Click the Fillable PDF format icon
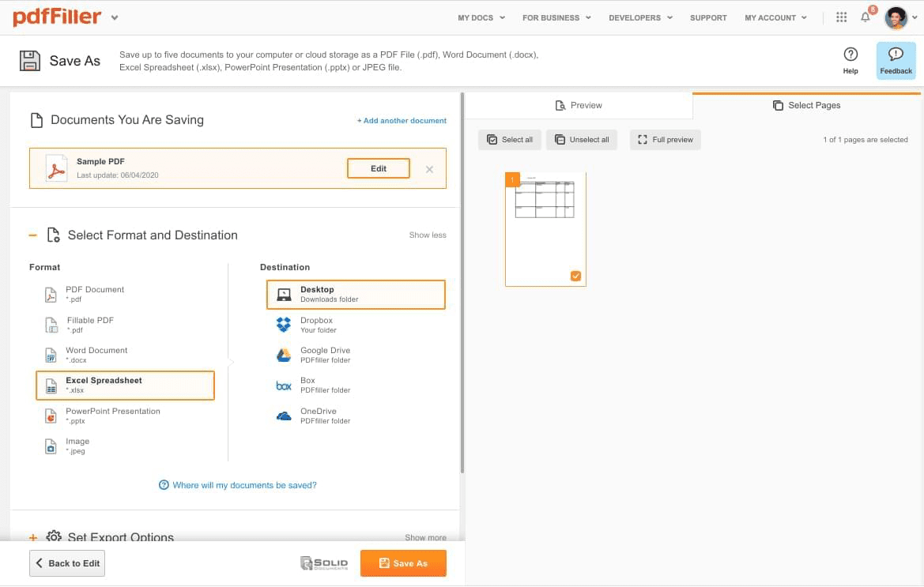Image resolution: width=924 pixels, height=587 pixels. 51,325
